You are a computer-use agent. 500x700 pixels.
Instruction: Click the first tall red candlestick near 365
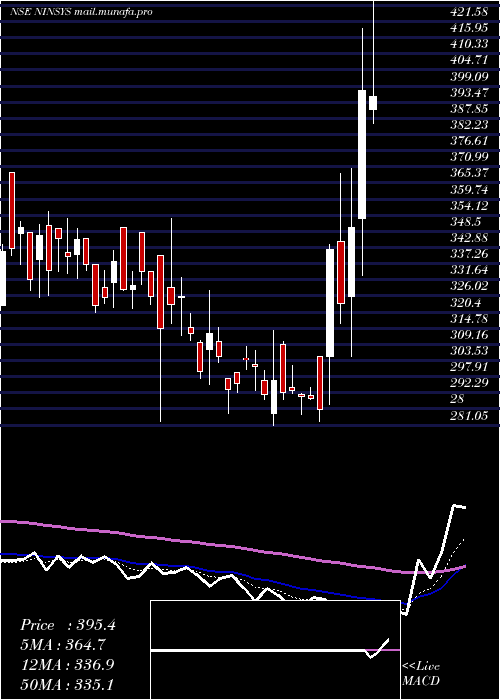(12, 210)
